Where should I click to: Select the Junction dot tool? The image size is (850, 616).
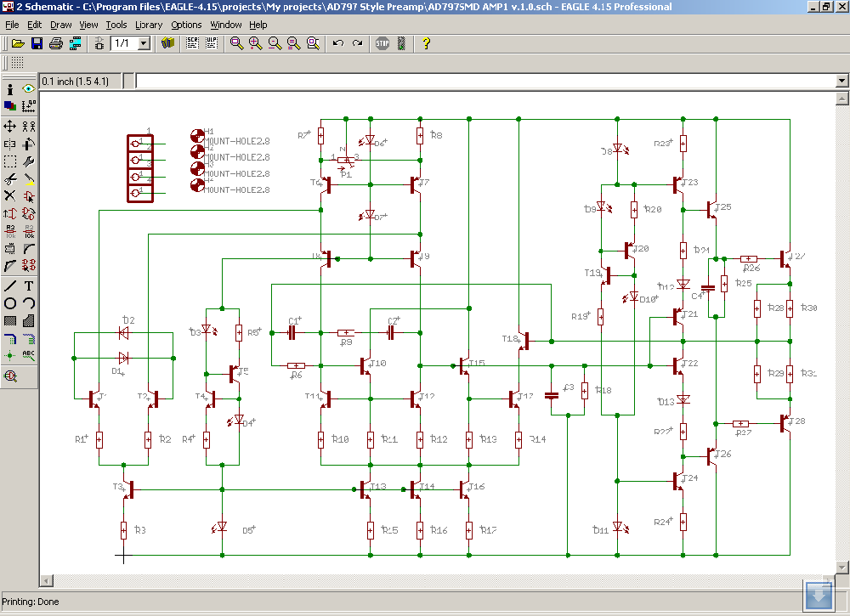pyautogui.click(x=9, y=355)
